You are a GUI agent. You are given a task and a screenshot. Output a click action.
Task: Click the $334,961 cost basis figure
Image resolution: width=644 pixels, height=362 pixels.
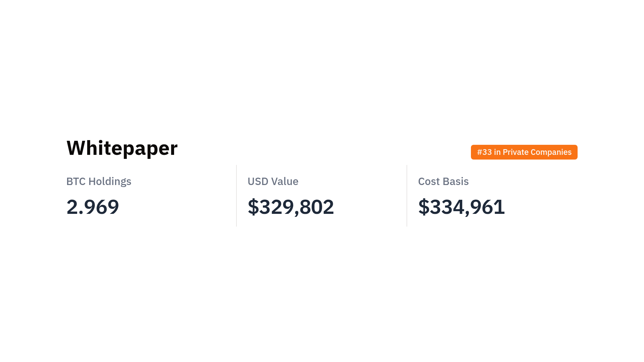coord(461,207)
